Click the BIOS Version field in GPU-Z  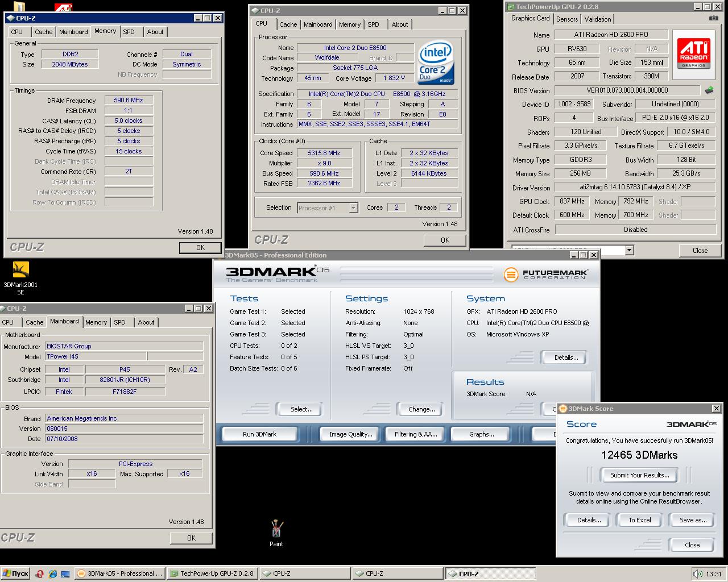(627, 90)
